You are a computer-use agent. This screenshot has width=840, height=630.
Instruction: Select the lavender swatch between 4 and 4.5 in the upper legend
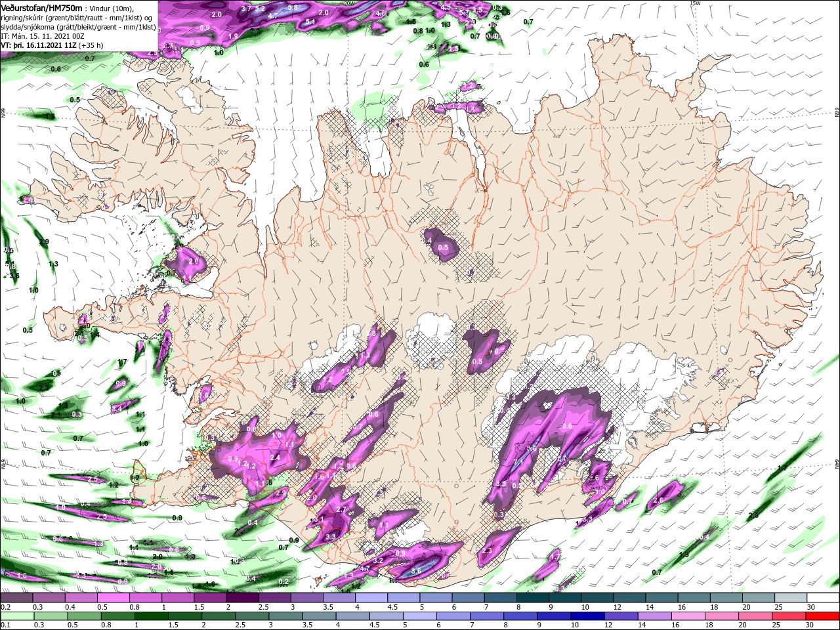click(x=371, y=598)
